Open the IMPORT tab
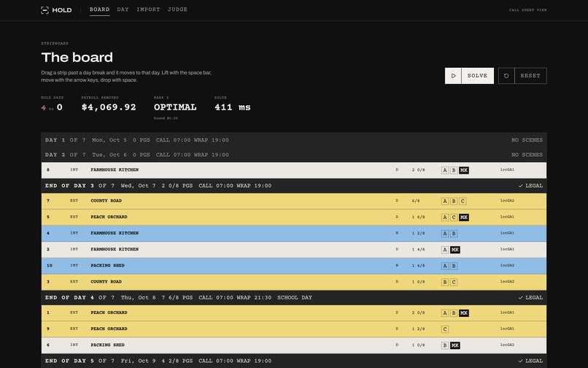The height and width of the screenshot is (368, 588). tap(148, 9)
